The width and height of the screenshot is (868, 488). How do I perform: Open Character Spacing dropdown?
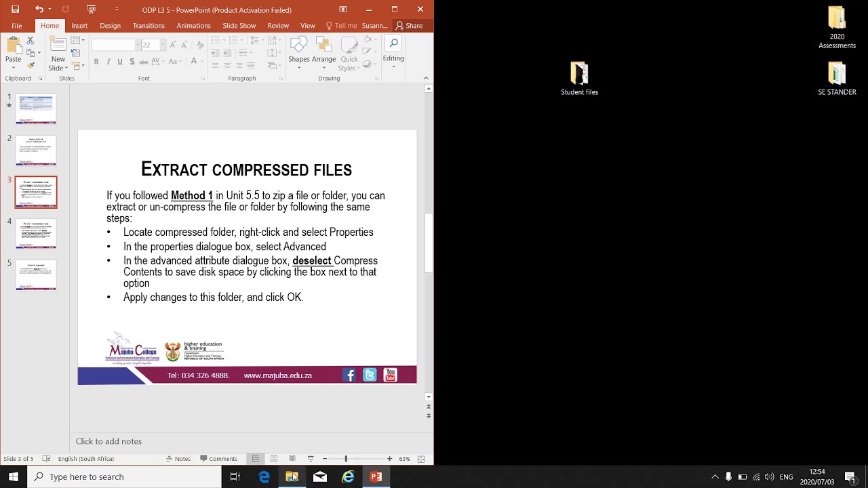click(x=157, y=62)
